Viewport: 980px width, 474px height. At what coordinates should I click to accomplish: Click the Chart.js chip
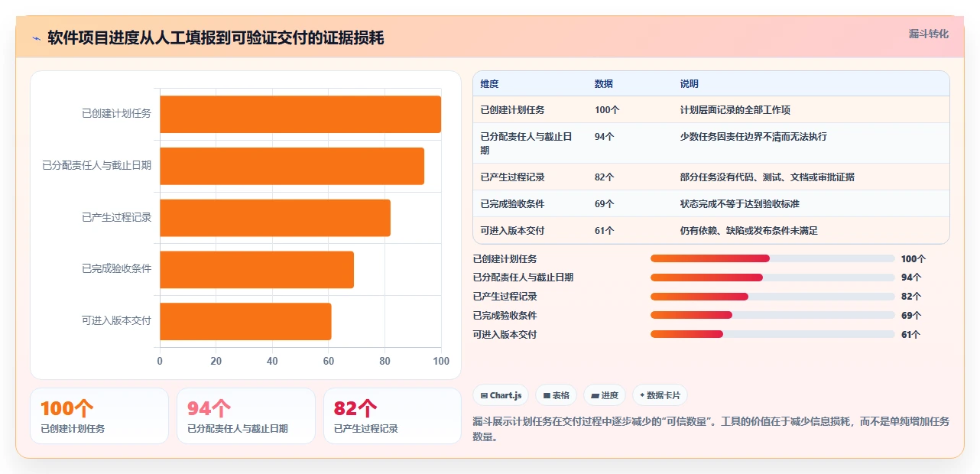click(x=501, y=395)
